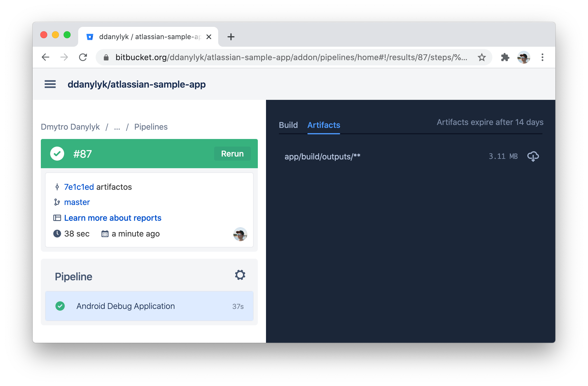Viewport: 588px width, 386px height.
Task: Expand the breadcrumb ellipsis
Action: (117, 127)
